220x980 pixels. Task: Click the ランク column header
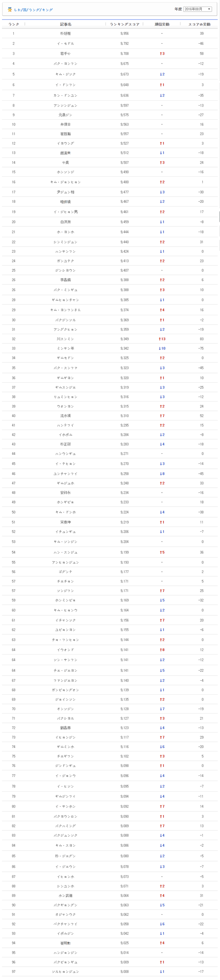(14, 24)
